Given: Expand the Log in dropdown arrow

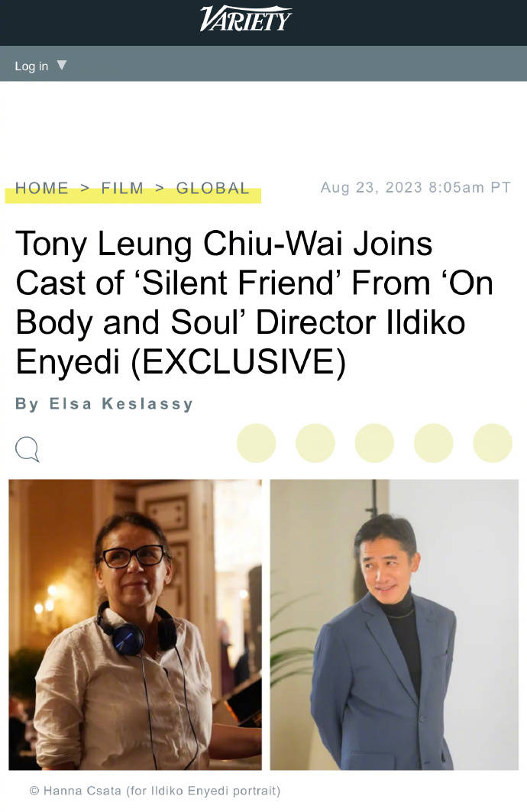Looking at the screenshot, I should point(62,65).
